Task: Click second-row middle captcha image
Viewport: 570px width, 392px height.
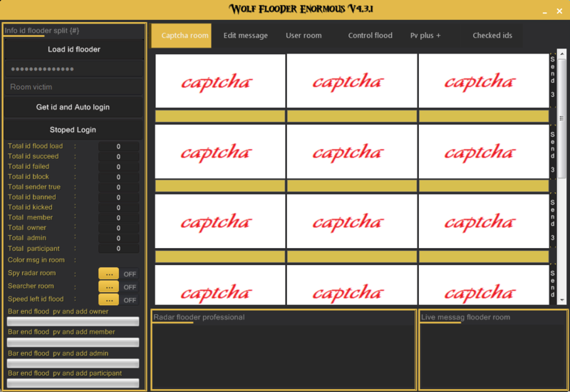Action: click(x=352, y=151)
